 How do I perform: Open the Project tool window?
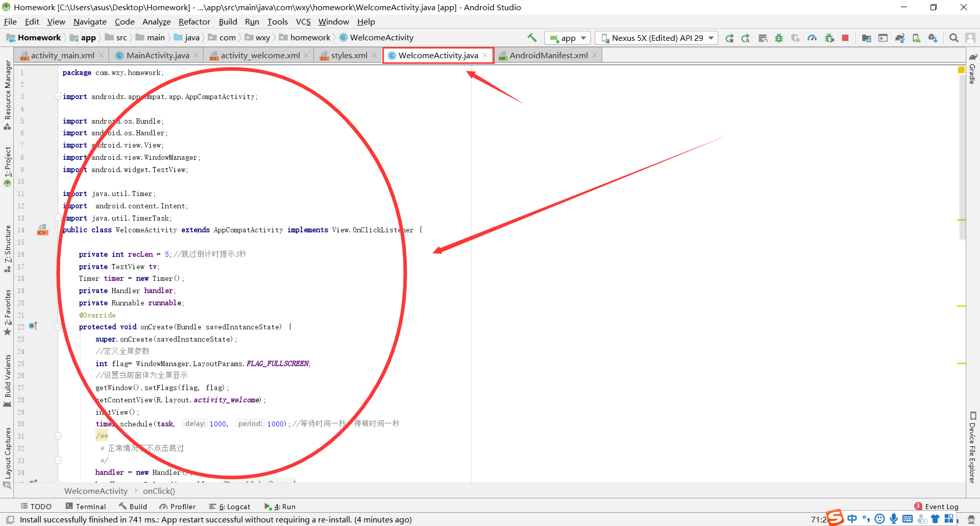(8, 166)
